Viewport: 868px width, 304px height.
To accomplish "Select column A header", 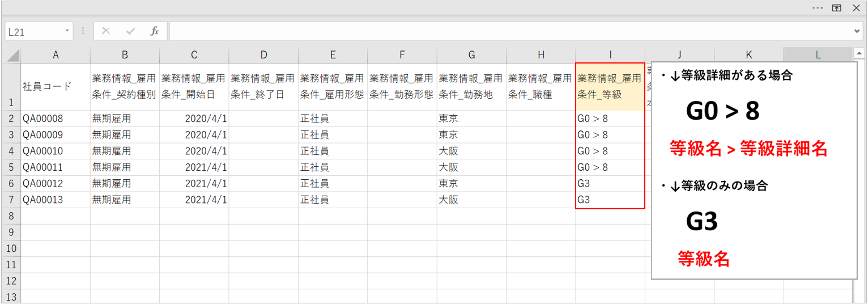I will click(x=56, y=55).
